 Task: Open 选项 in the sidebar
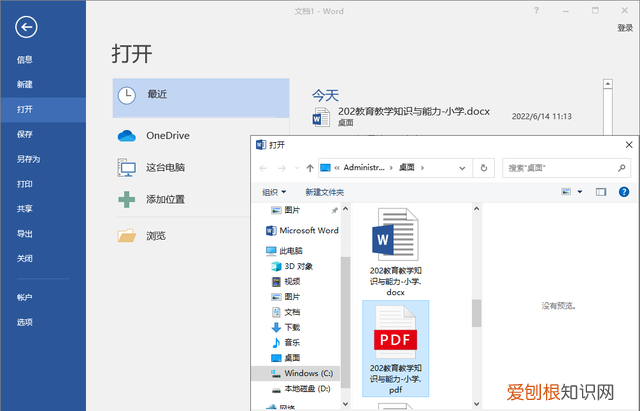(24, 322)
